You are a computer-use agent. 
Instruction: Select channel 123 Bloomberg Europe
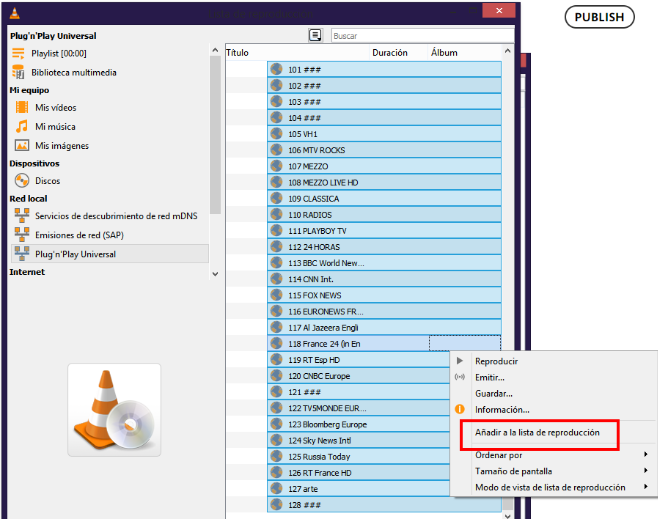[358, 424]
